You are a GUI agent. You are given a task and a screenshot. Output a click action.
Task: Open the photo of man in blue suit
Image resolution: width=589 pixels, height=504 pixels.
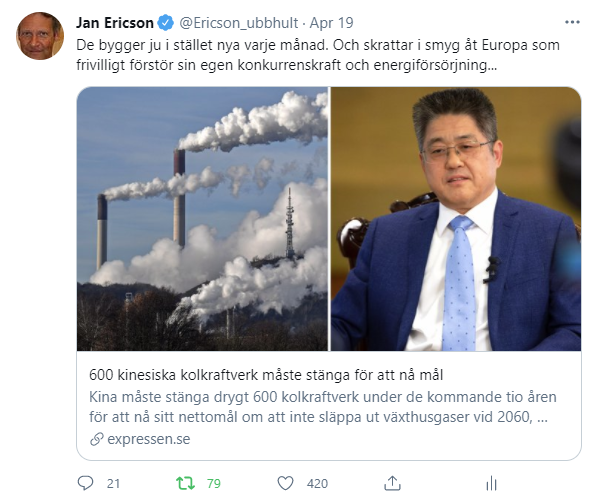pos(456,219)
